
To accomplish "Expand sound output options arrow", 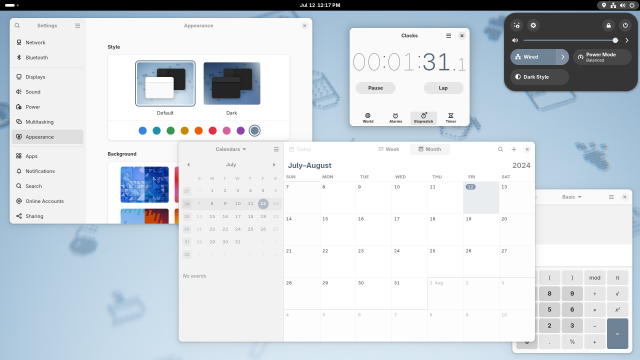I will pos(627,40).
